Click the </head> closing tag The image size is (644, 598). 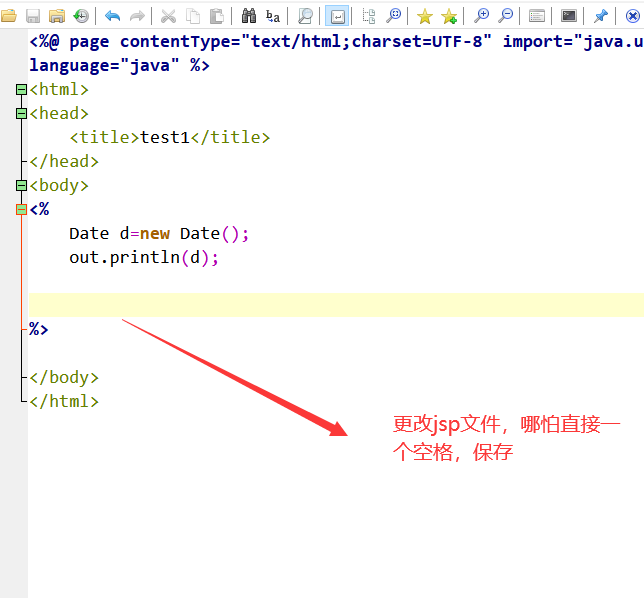click(64, 161)
